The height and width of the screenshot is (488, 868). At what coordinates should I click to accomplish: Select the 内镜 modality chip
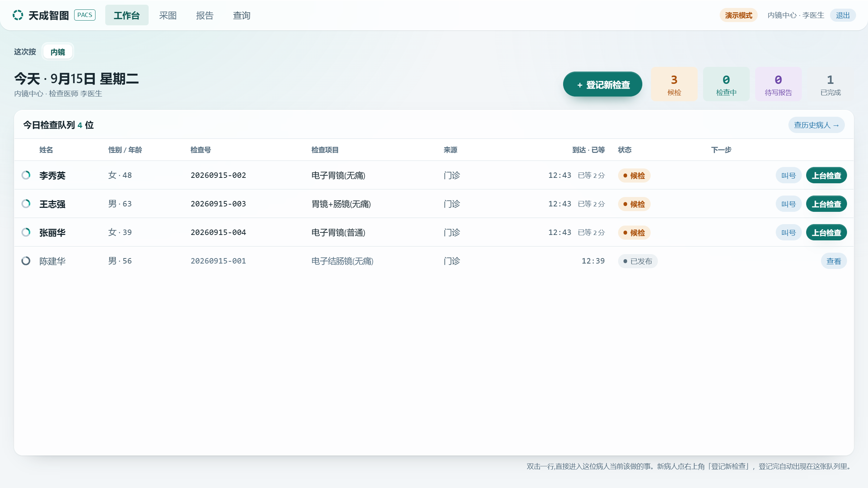tap(58, 52)
